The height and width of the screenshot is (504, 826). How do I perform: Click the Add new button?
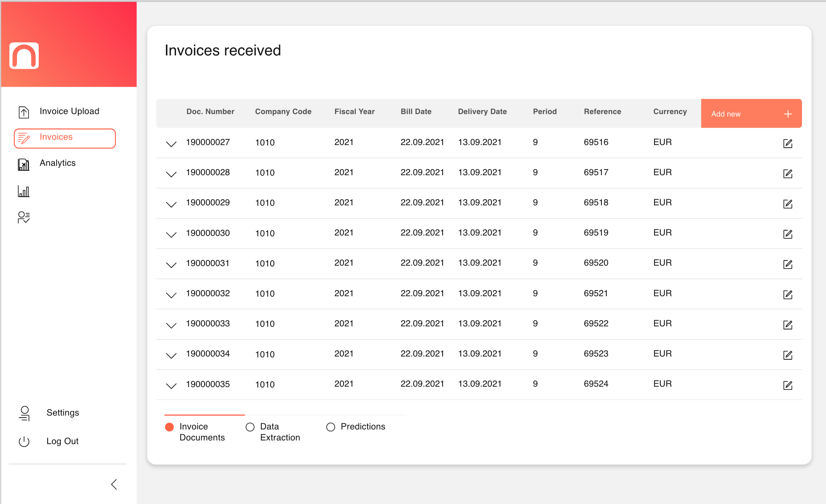[751, 114]
